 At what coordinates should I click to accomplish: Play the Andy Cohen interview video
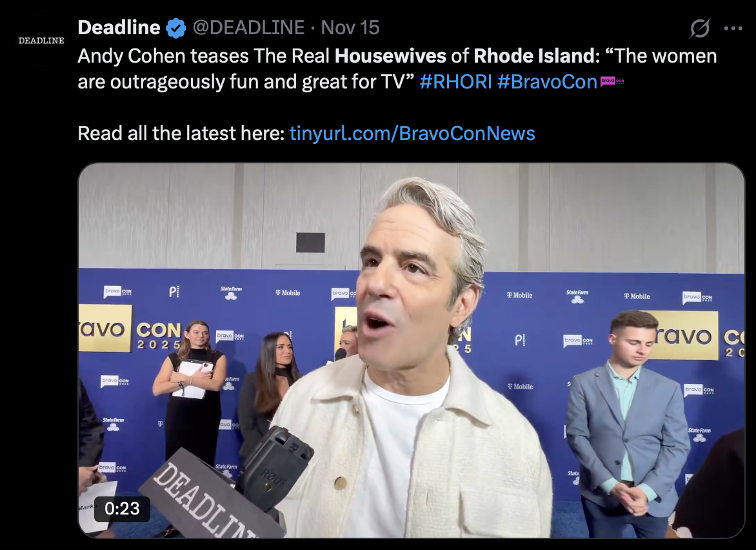[412, 351]
